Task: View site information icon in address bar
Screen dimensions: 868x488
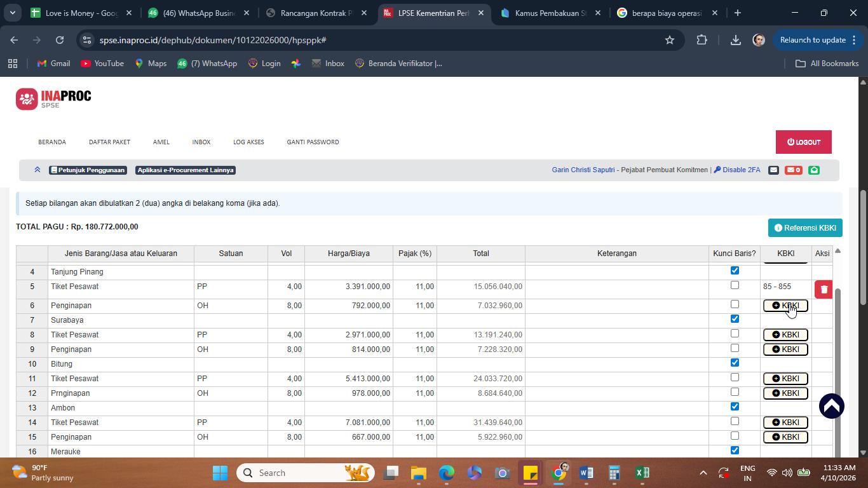Action: [x=88, y=40]
